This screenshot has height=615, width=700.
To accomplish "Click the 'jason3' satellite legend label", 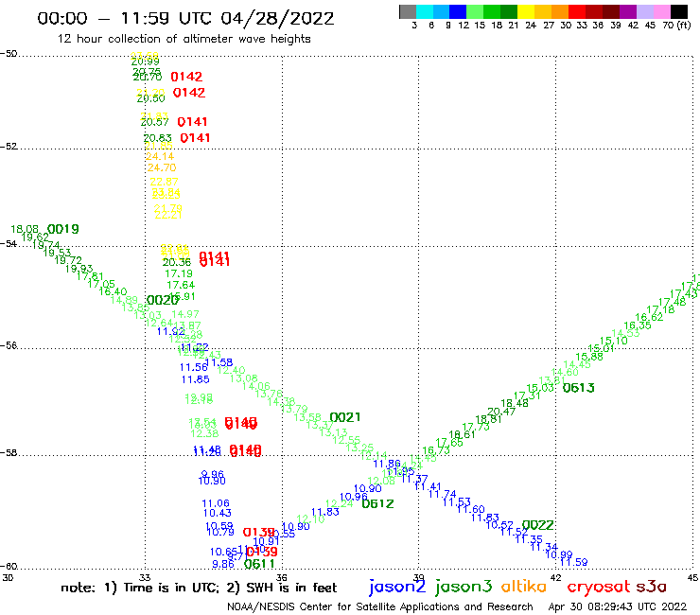I will [x=464, y=587].
